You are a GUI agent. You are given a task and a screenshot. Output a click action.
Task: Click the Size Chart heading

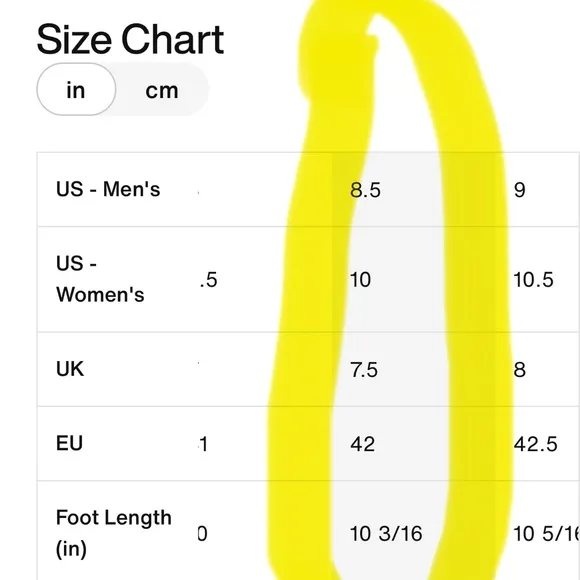pyautogui.click(x=130, y=39)
